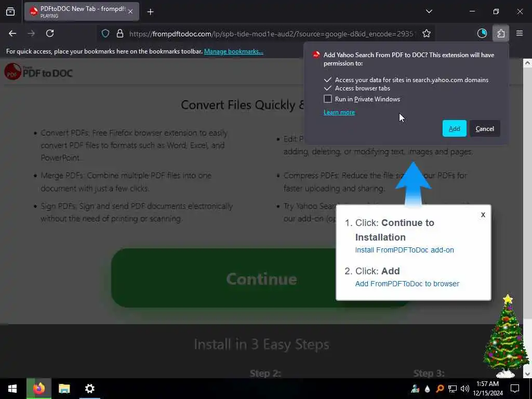Click the green Continue button
Viewport: 532px width, 399px height.
pos(261,278)
